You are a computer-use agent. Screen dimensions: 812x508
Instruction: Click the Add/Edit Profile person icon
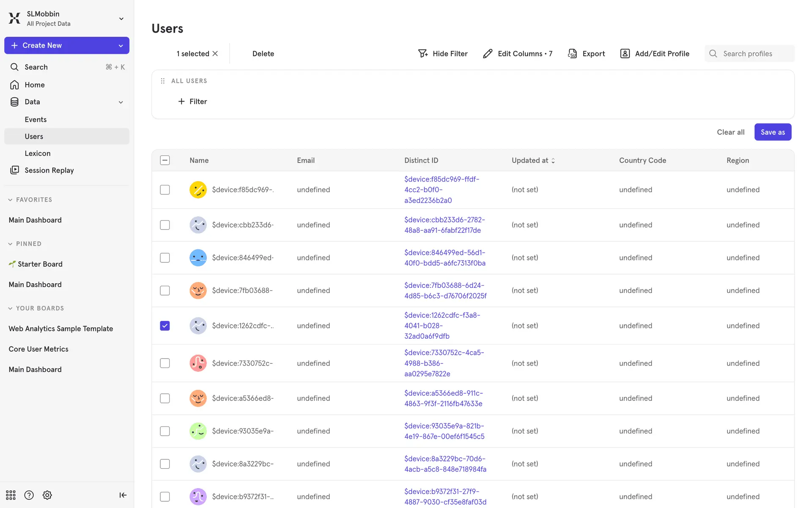tap(625, 53)
